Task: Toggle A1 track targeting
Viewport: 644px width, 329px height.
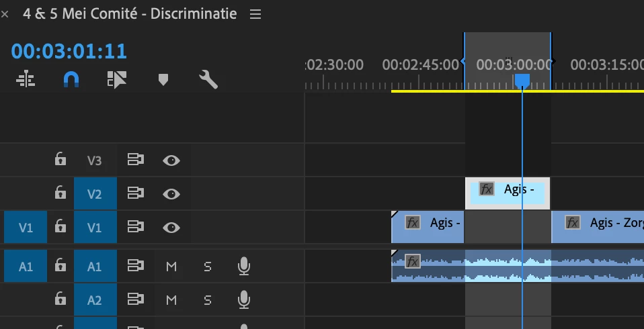Action: pyautogui.click(x=95, y=267)
